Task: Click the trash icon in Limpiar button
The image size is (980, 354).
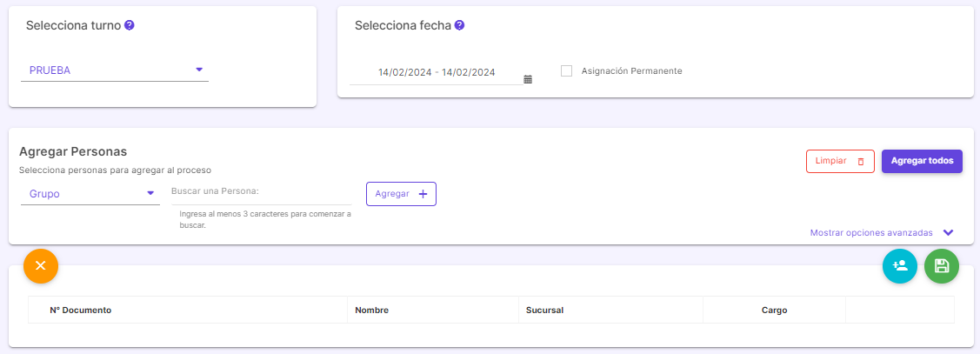Action: tap(861, 162)
